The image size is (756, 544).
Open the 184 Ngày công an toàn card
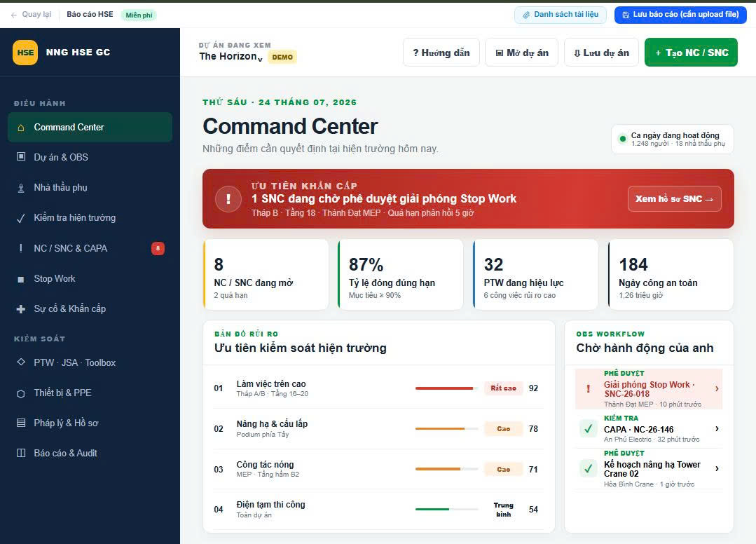[671, 274]
